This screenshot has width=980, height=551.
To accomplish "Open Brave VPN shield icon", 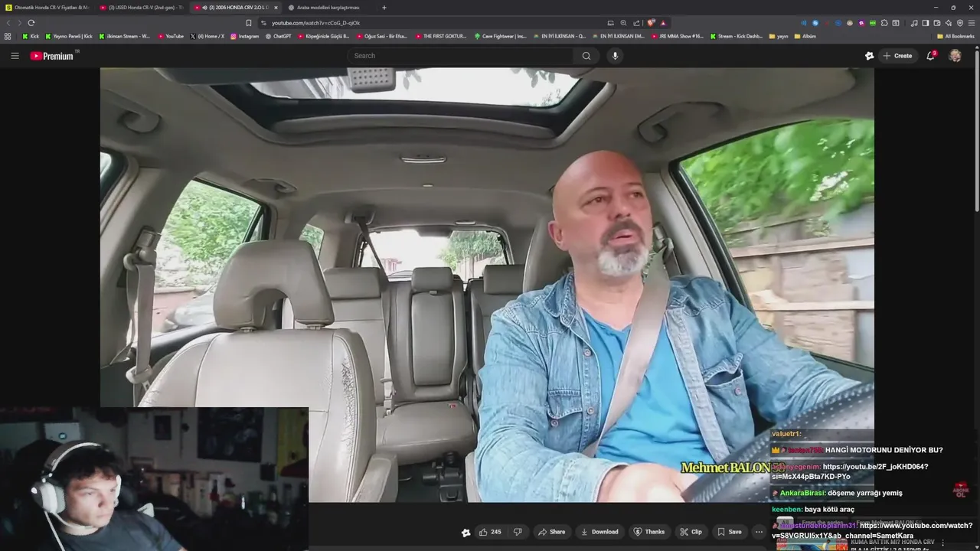I will pos(960,23).
